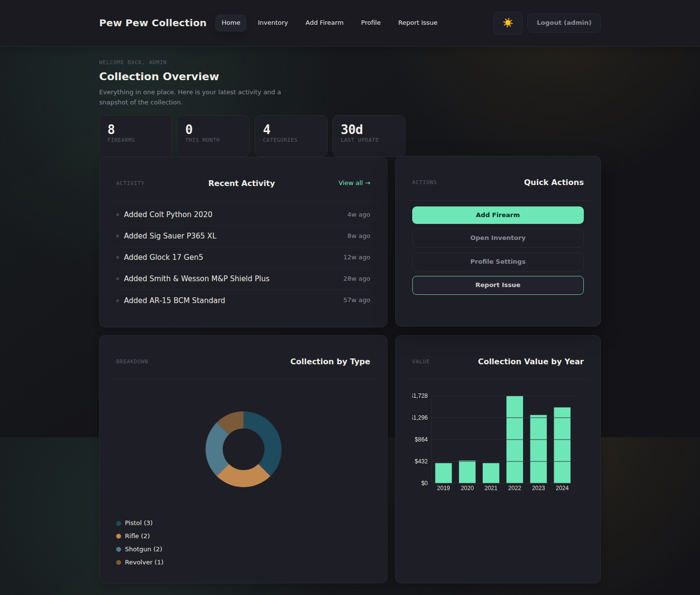Click the 8 Firearms stat card
This screenshot has width=700, height=595.
pos(135,135)
